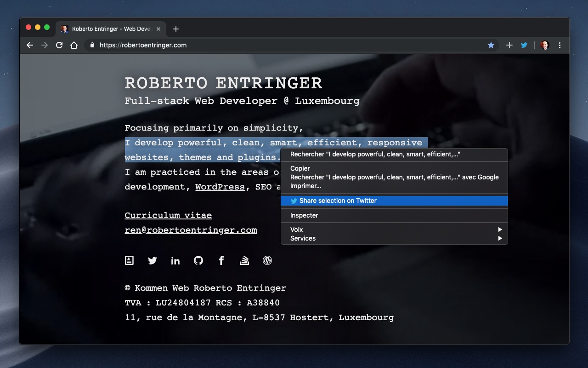Open the Stack Overflow icon link
Image resolution: width=588 pixels, height=368 pixels.
coord(244,260)
